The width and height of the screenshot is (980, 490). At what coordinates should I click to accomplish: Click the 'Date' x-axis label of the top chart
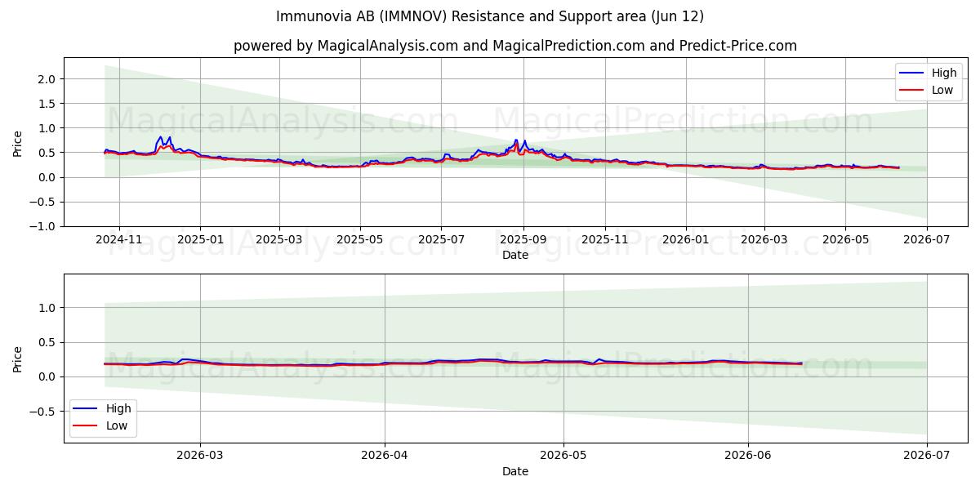click(x=515, y=255)
